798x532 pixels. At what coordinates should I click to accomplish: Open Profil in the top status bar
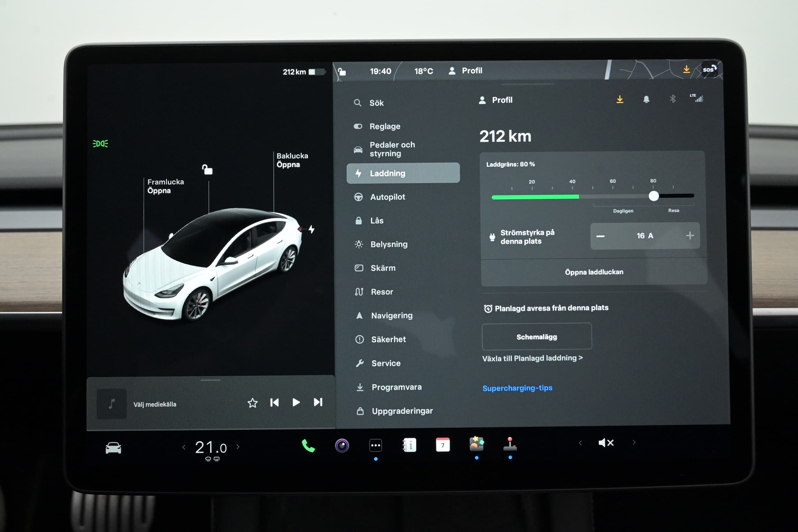[x=465, y=71]
